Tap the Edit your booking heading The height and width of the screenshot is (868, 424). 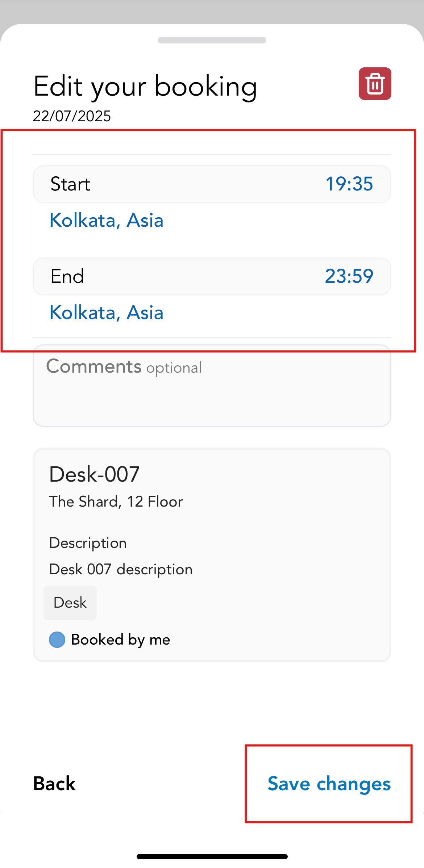coord(145,87)
